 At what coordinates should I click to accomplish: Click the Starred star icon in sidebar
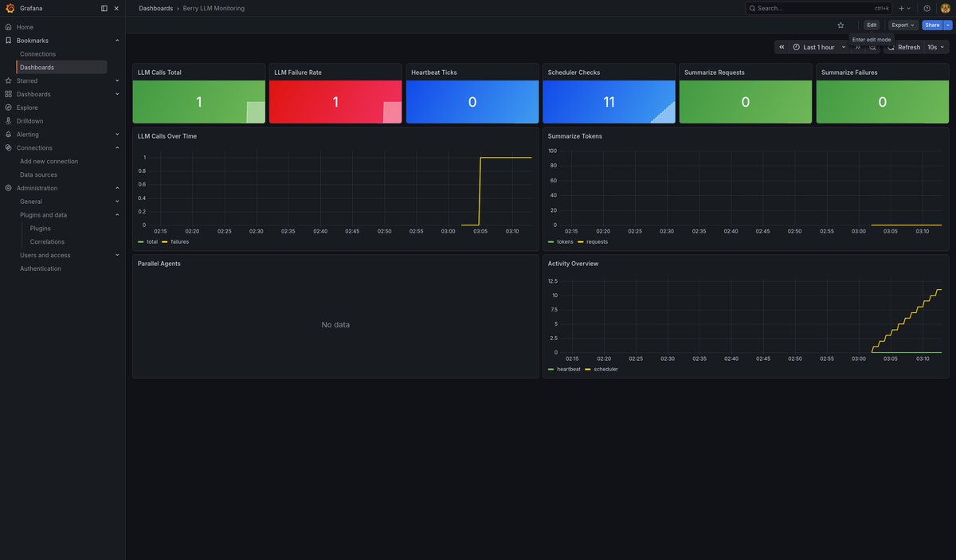tap(9, 80)
